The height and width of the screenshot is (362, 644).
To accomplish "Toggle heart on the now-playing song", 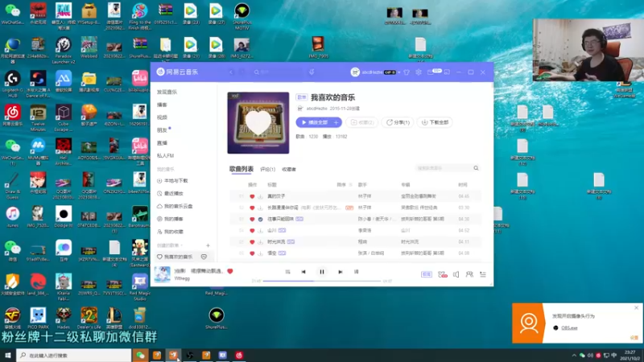I will tap(230, 271).
